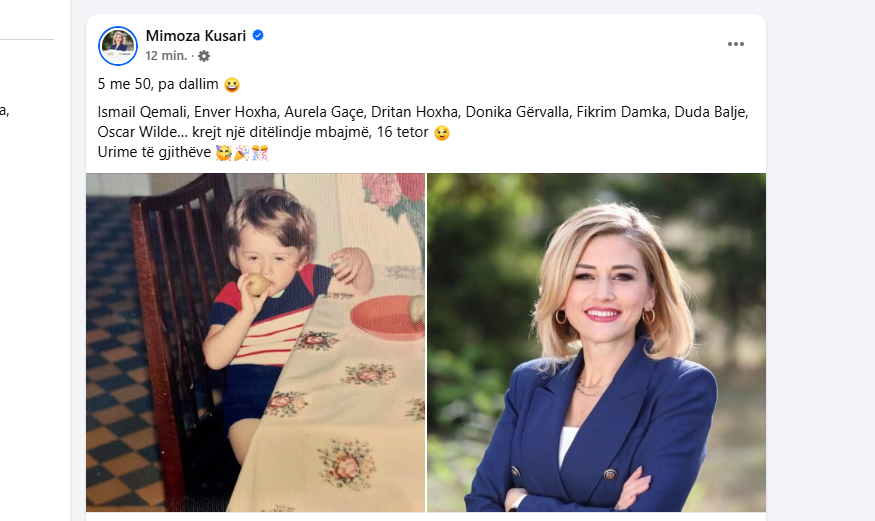Click "Ismail Qemali" in the post text
The image size is (875, 521).
(x=142, y=112)
